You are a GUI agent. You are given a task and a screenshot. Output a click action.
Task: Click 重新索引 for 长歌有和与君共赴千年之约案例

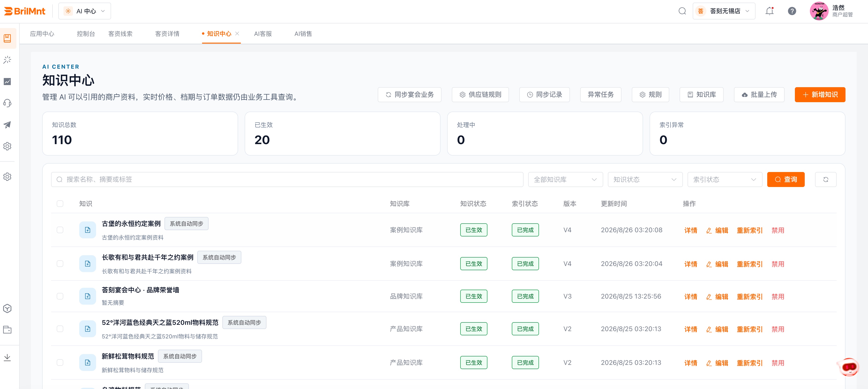click(749, 264)
